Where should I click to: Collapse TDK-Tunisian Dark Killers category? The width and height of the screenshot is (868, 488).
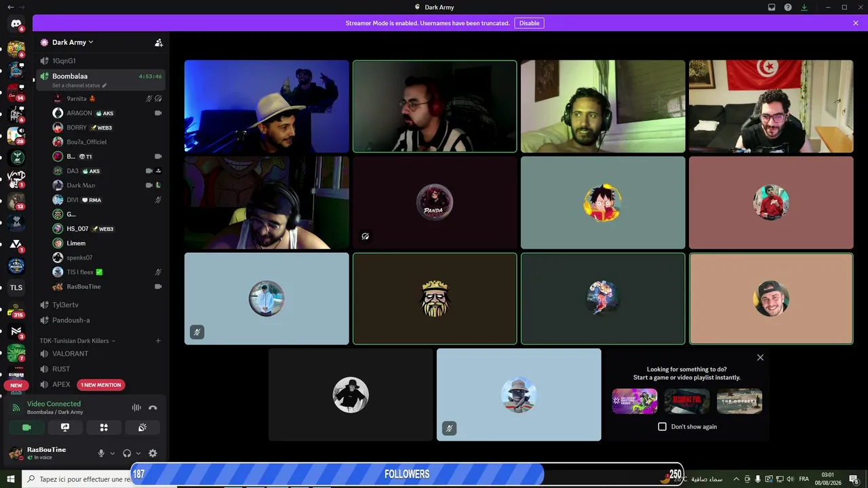coord(77,341)
